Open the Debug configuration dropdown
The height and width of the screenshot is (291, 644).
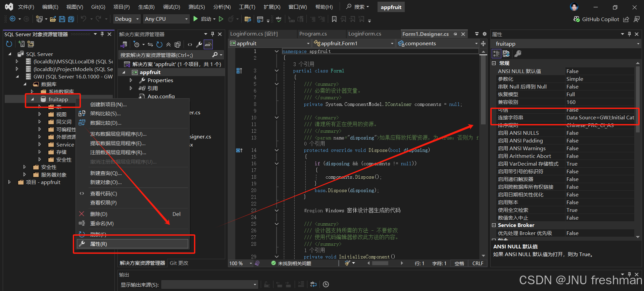coord(127,19)
